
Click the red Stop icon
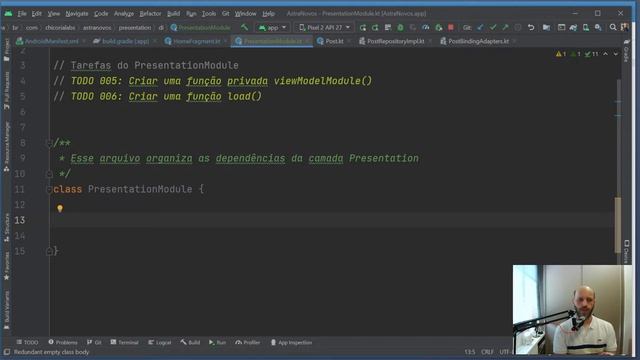[x=451, y=27]
